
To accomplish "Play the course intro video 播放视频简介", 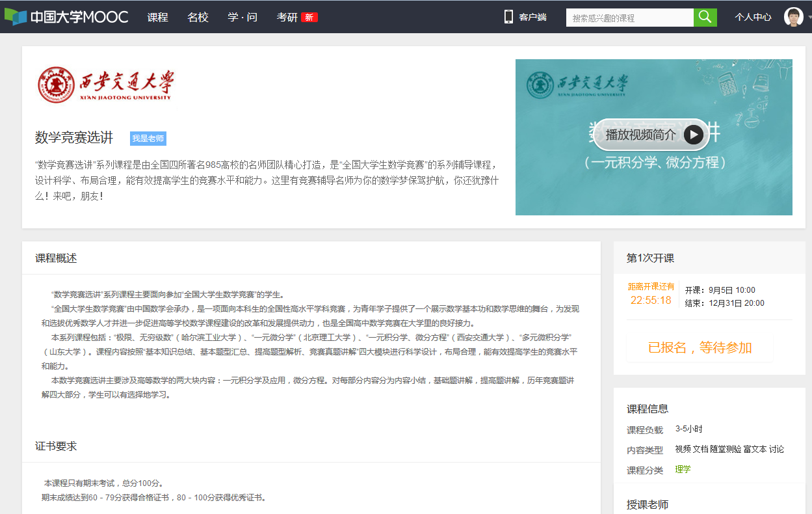I will tap(651, 135).
